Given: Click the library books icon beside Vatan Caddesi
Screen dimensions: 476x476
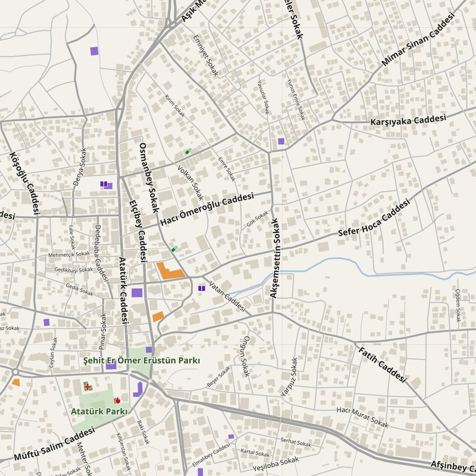Looking at the screenshot, I should click(x=202, y=288).
